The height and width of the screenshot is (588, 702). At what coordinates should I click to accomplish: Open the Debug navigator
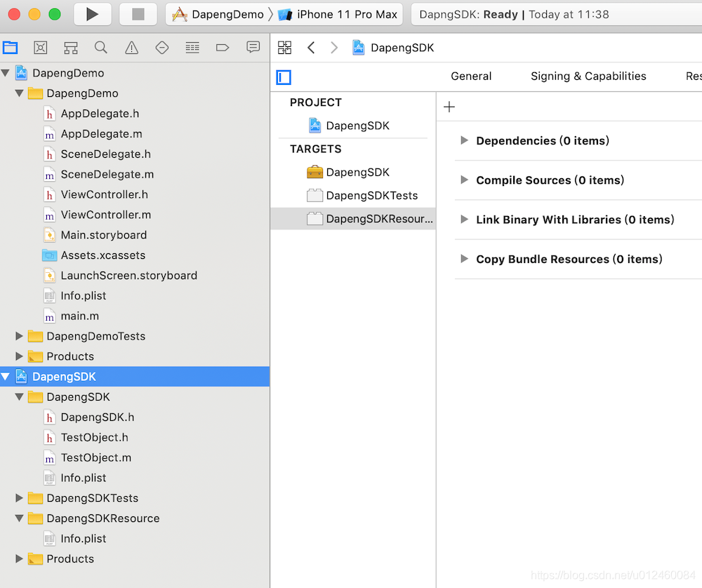click(192, 48)
